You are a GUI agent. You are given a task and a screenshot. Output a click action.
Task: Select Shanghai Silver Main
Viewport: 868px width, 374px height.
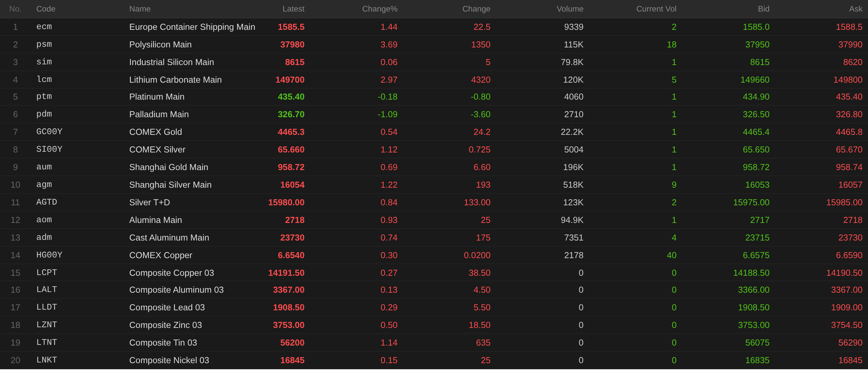click(x=434, y=185)
